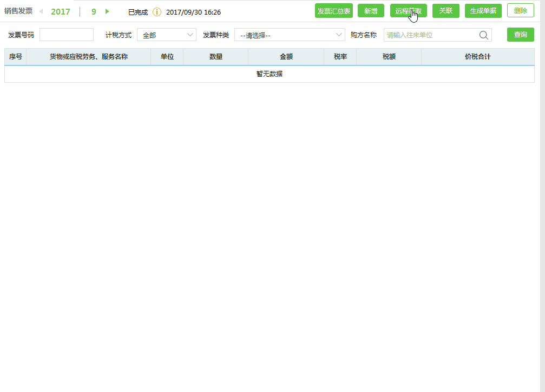Open the 发票汇总表 invoice summary

[334, 10]
